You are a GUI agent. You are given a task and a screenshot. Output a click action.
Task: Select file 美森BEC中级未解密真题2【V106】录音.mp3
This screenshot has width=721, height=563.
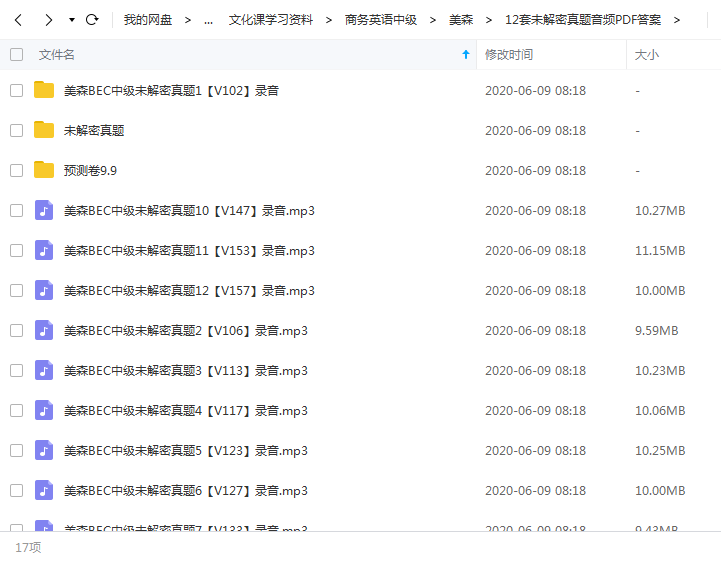pyautogui.click(x=186, y=331)
